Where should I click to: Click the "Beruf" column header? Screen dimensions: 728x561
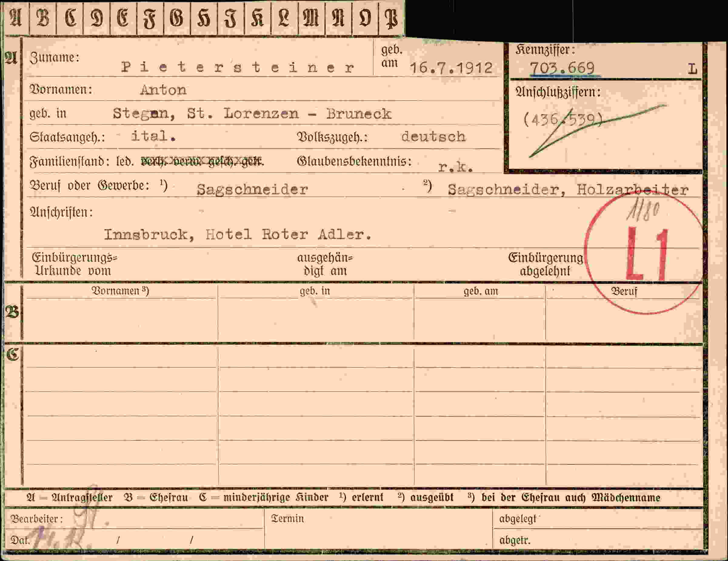point(624,292)
